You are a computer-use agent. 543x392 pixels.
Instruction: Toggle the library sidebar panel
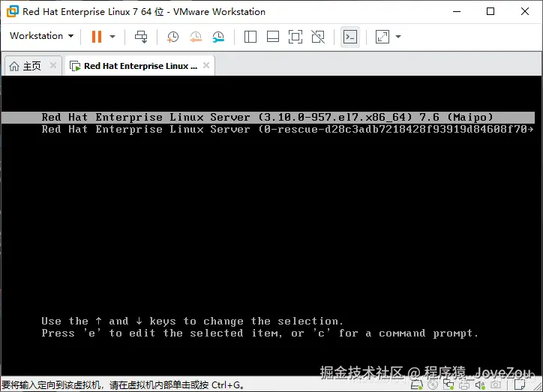point(250,37)
